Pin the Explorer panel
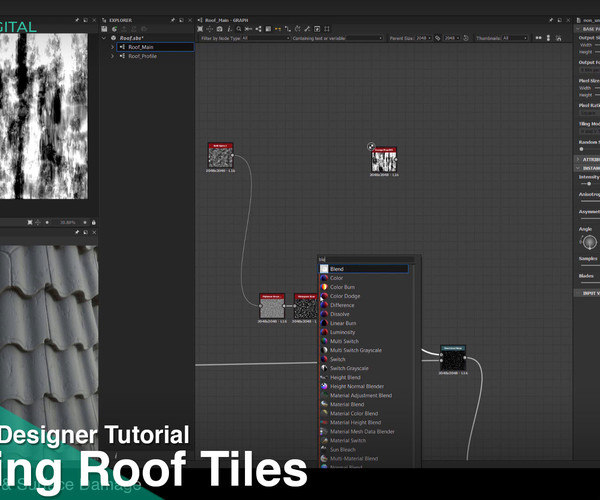The width and height of the screenshot is (600, 500). (173, 20)
